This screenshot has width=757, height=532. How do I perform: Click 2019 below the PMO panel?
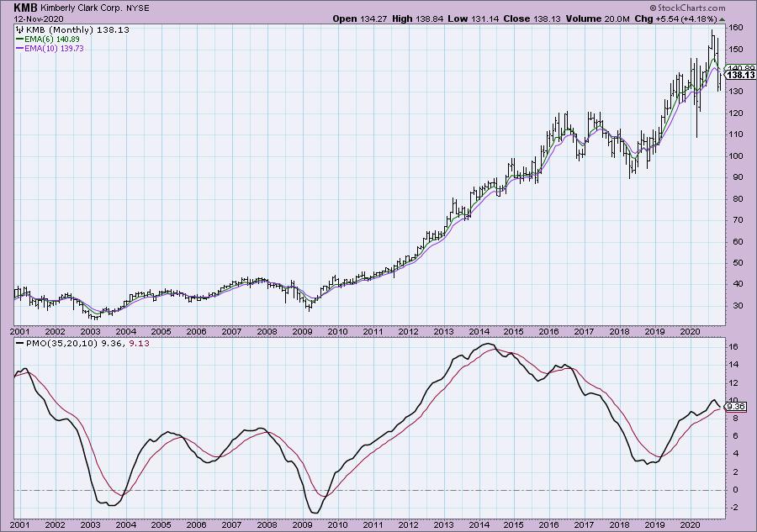point(654,524)
